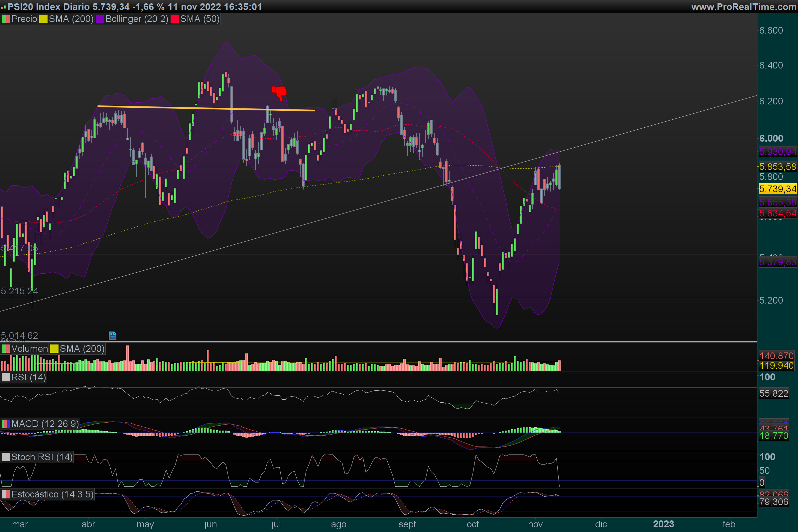798x532 pixels.
Task: Open www.ProRealTime.com link
Action: [x=744, y=7]
